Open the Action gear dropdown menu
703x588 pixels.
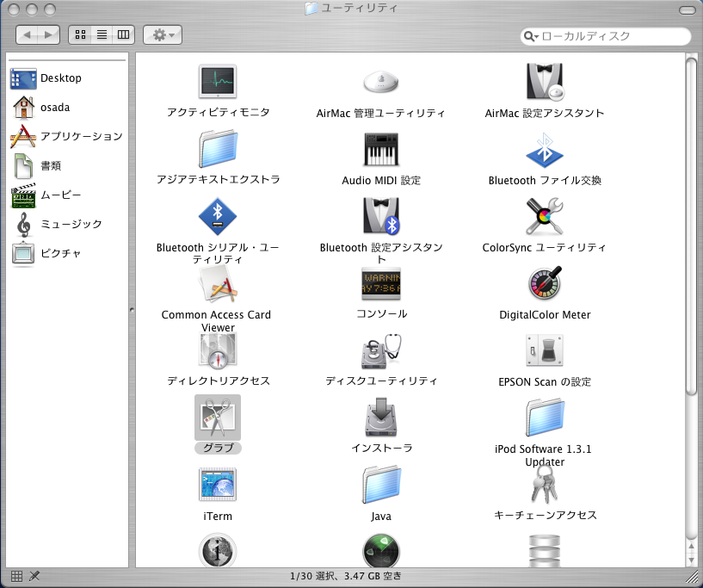[163, 34]
